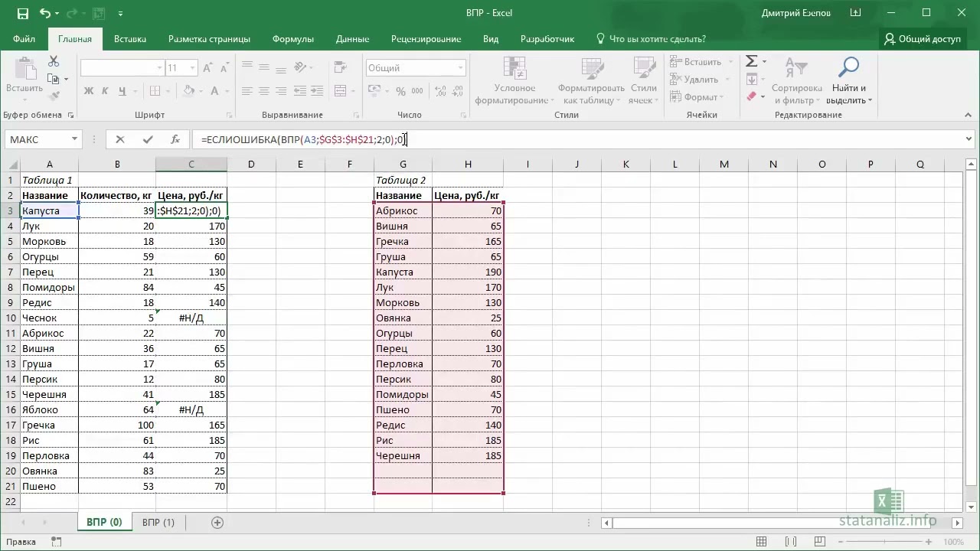Switch to the Вставка ribbon tab
This screenshot has width=980, height=551.
tap(130, 39)
